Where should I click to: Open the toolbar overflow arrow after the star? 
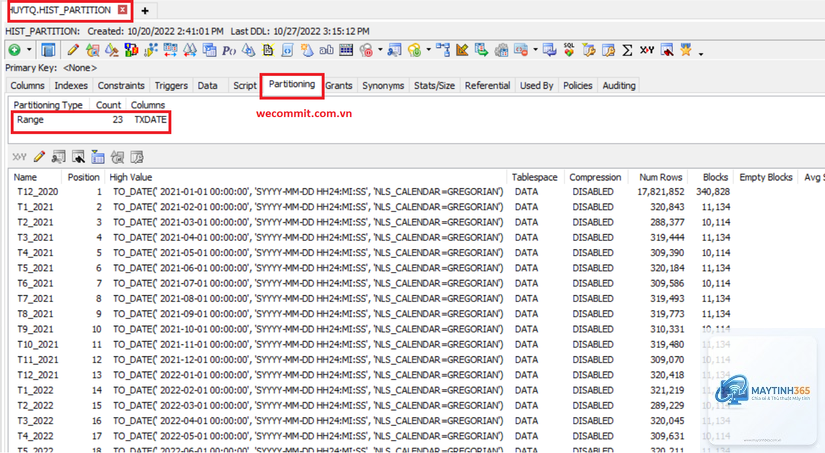point(701,54)
